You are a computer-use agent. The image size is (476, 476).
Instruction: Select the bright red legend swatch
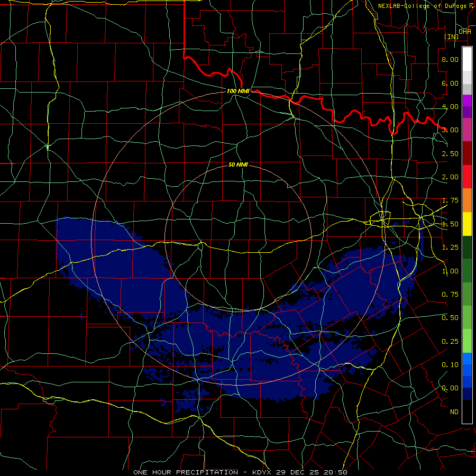tap(467, 177)
